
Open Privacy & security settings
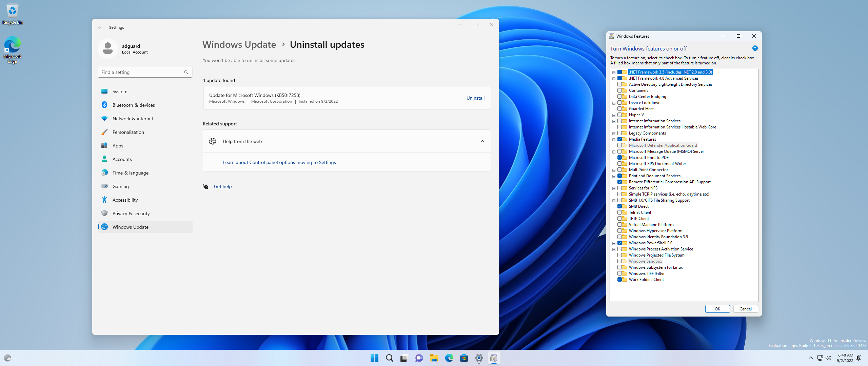(x=145, y=213)
